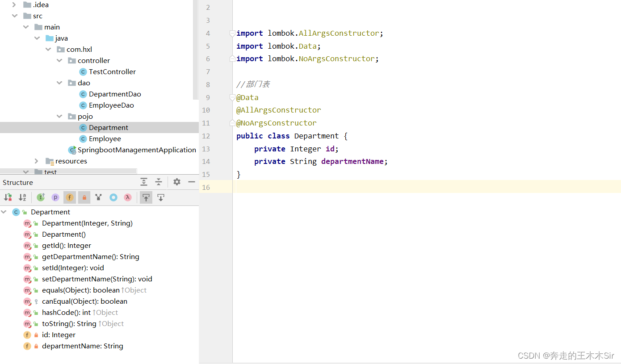621x364 pixels.
Task: Expand the resources folder chevron
Action: point(37,161)
